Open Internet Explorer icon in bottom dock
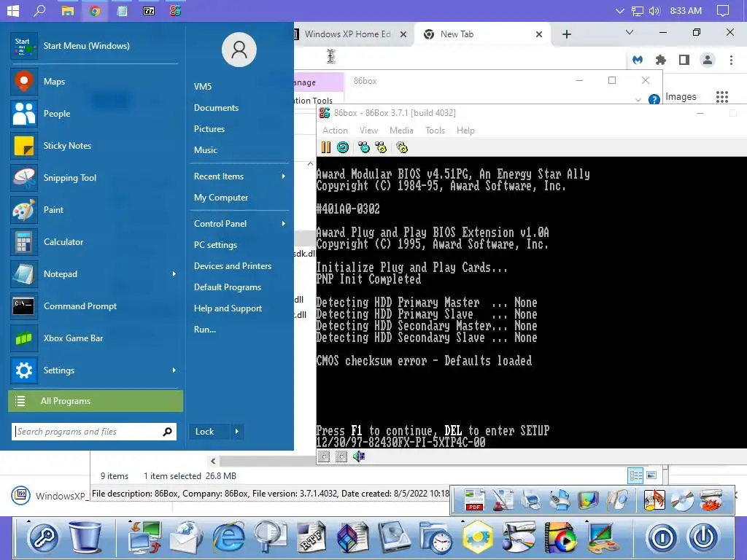 (228, 537)
